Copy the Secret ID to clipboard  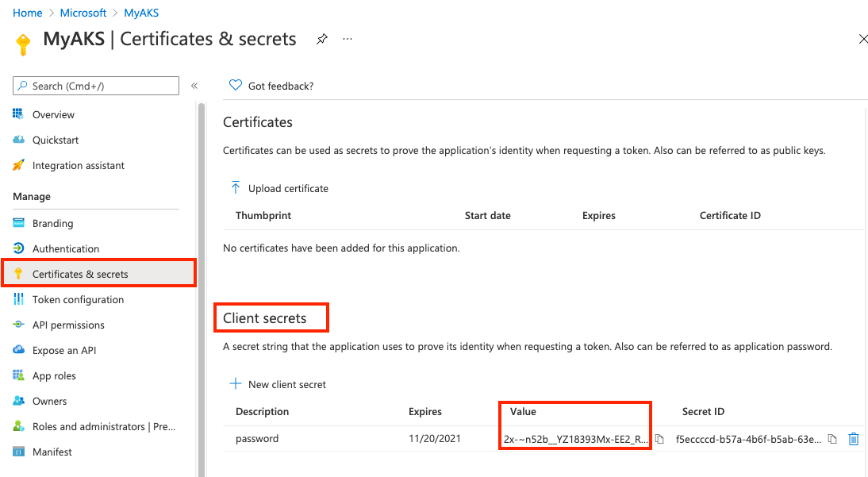[832, 439]
